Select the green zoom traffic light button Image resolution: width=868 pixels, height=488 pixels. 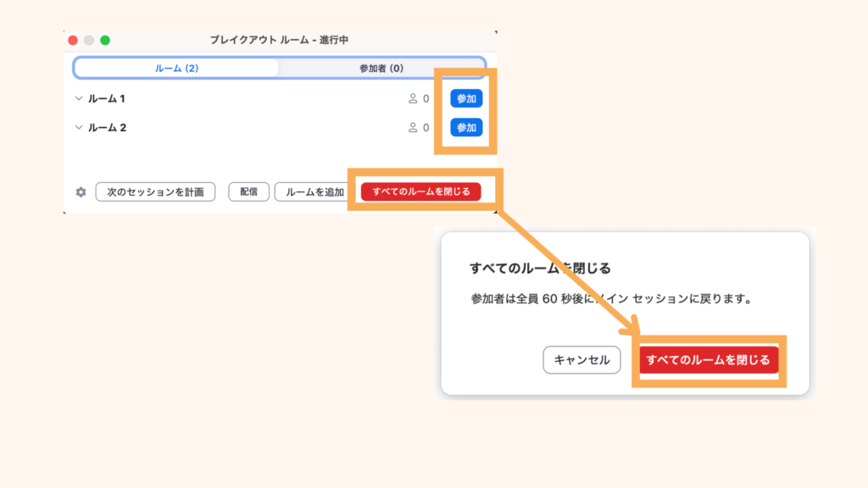[104, 39]
